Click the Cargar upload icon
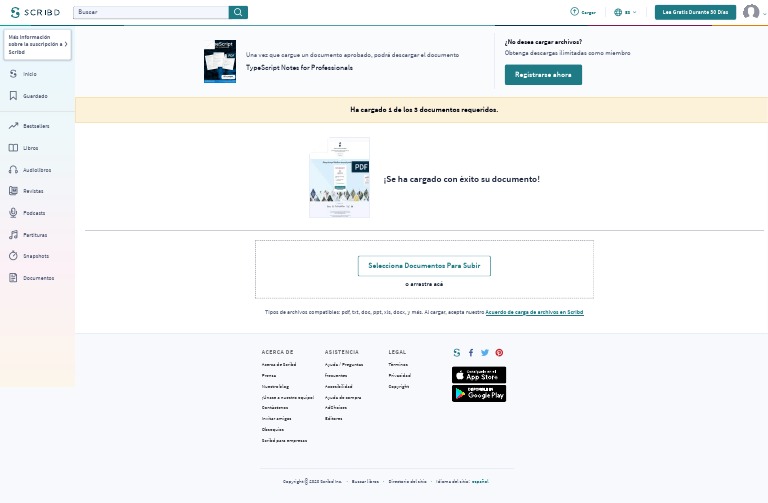 coord(575,12)
